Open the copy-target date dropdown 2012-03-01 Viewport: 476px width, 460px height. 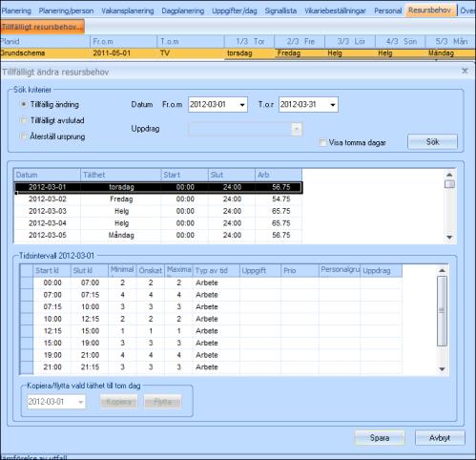click(x=81, y=402)
